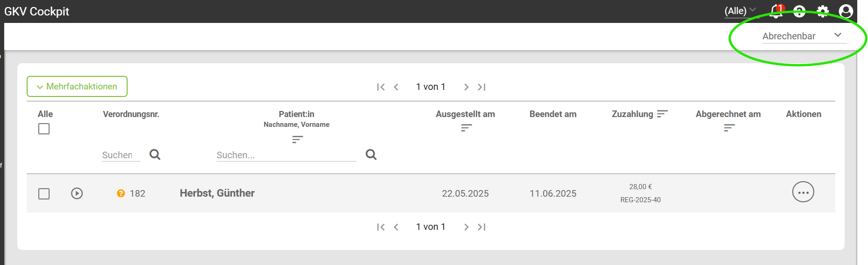Click the search magnifier next to patient field

click(x=371, y=155)
